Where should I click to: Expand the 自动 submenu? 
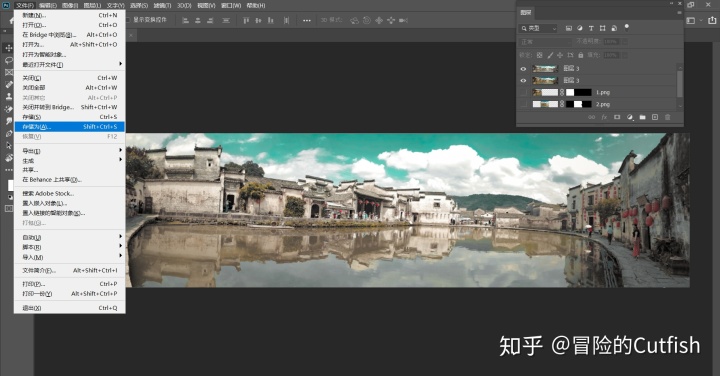pyautogui.click(x=69, y=237)
